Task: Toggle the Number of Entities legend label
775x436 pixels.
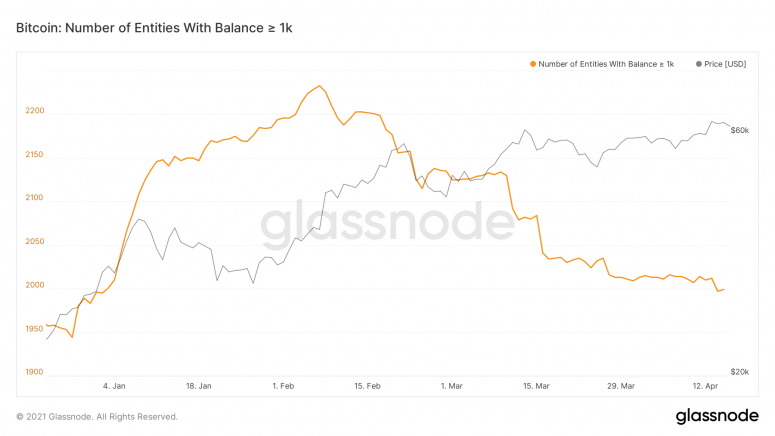Action: [x=606, y=64]
